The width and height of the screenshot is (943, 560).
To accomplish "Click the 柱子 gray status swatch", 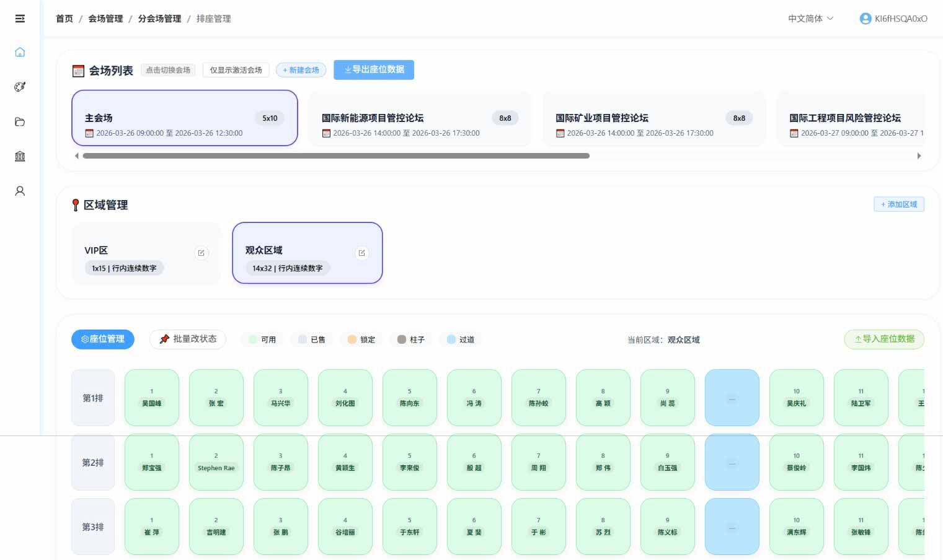I will point(402,339).
